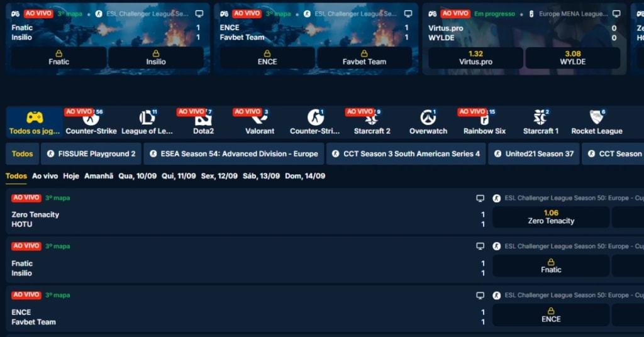Screen dimensions: 644x337
Task: Show matches on Sáb, 13/09
Action: pyautogui.click(x=261, y=175)
